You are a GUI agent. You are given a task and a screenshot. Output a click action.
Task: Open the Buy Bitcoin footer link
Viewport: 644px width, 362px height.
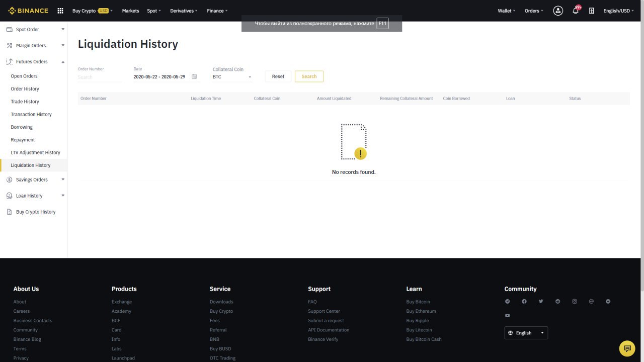point(418,302)
